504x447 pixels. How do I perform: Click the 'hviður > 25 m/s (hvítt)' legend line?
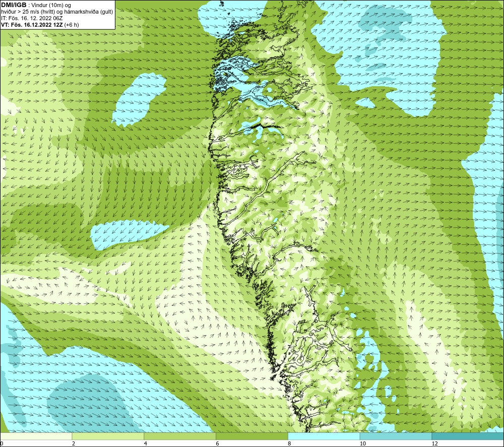57,12
